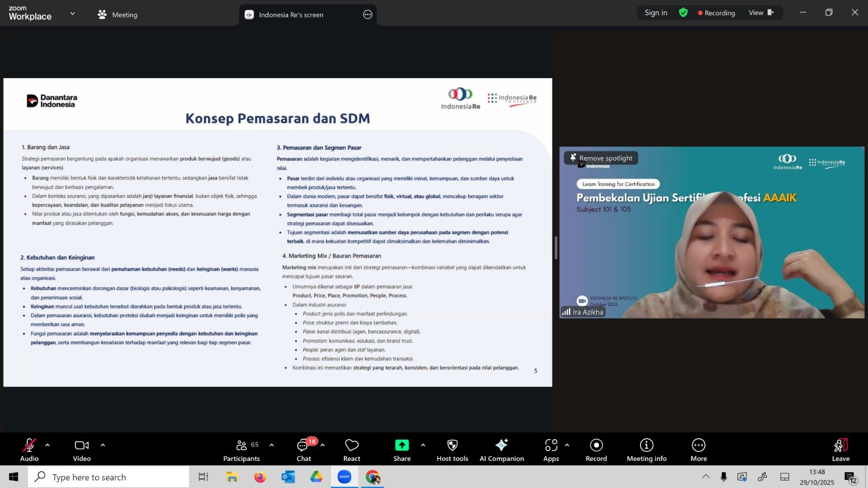The image size is (868, 488).
Task: Switch to the Meeting tab
Action: point(118,15)
